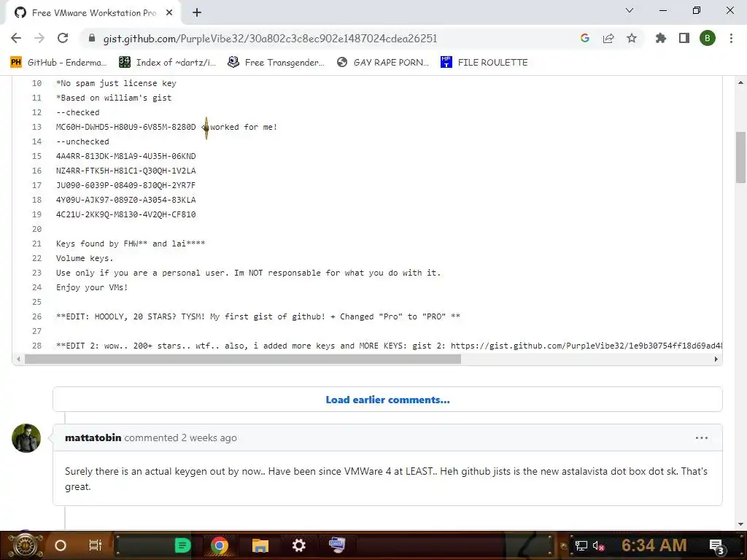Open the tab search chevron

pyautogui.click(x=630, y=10)
